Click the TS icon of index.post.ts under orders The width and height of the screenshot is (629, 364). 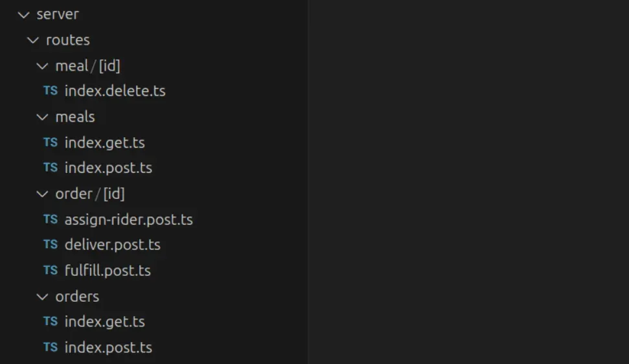[51, 347]
